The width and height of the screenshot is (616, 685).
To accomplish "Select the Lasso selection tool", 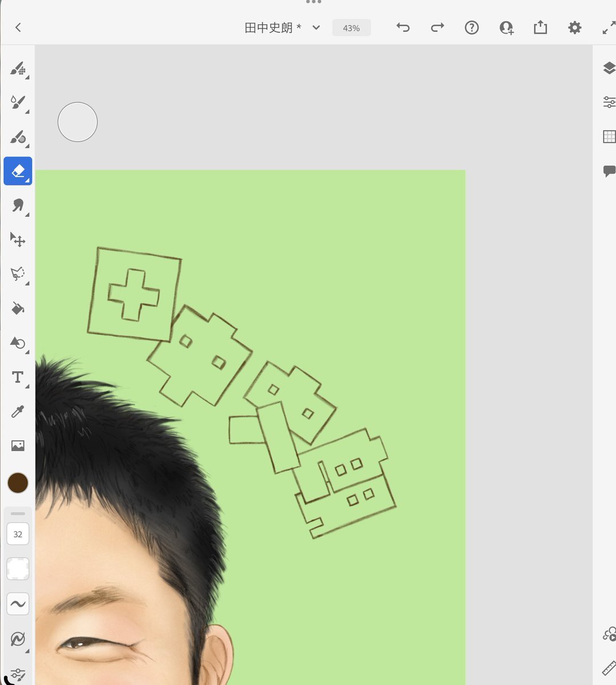I will [x=18, y=274].
